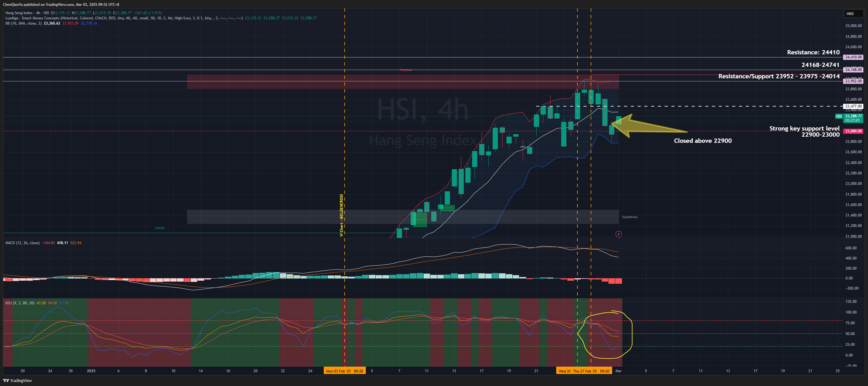Click the 'Equilibrium' zone label
This screenshot has width=868, height=386.
point(630,217)
